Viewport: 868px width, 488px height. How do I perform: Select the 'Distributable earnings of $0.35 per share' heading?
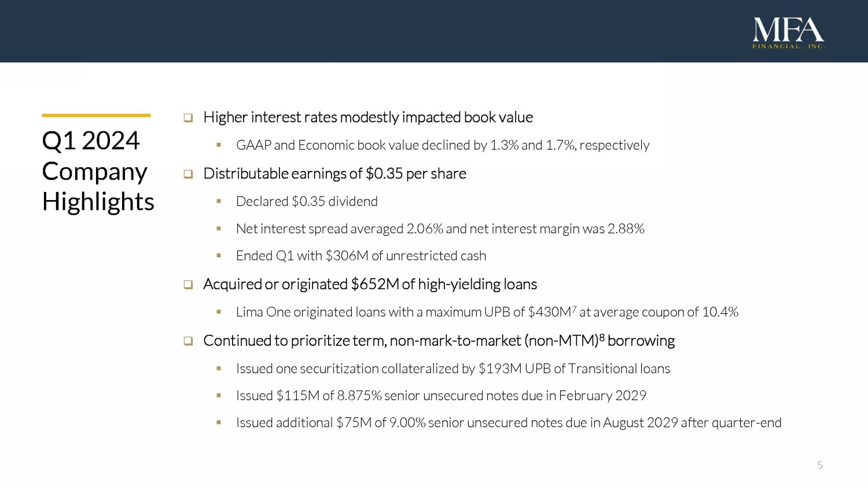(x=334, y=173)
